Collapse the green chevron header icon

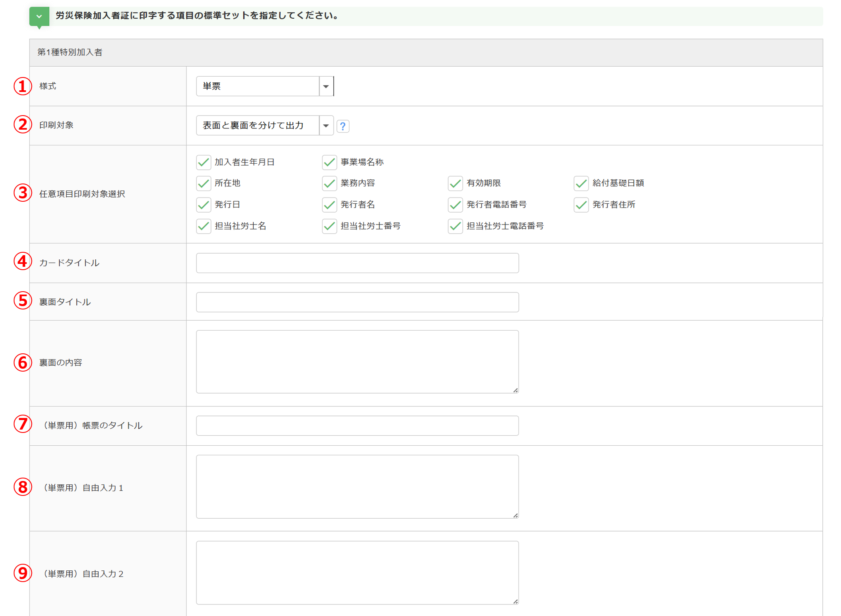(x=39, y=17)
